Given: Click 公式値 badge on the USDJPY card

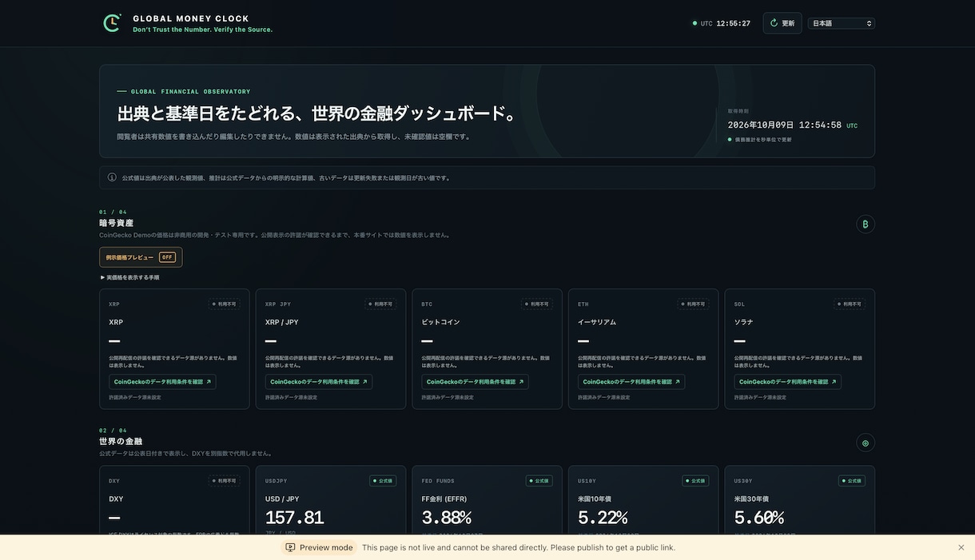Looking at the screenshot, I should pos(383,481).
